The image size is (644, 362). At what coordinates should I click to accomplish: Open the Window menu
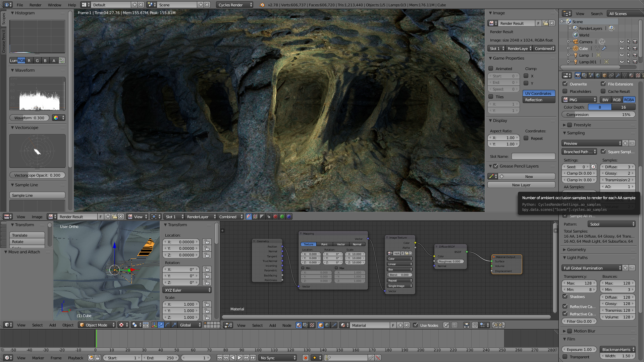tap(54, 5)
